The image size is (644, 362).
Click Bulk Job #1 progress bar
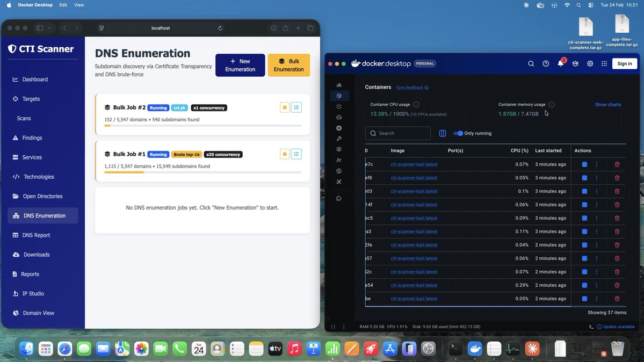[203, 172]
